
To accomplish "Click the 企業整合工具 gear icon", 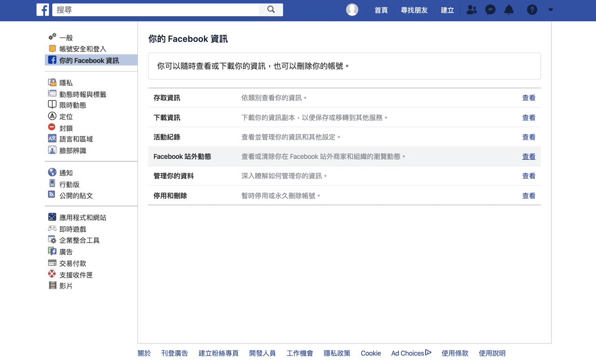I will pos(52,240).
